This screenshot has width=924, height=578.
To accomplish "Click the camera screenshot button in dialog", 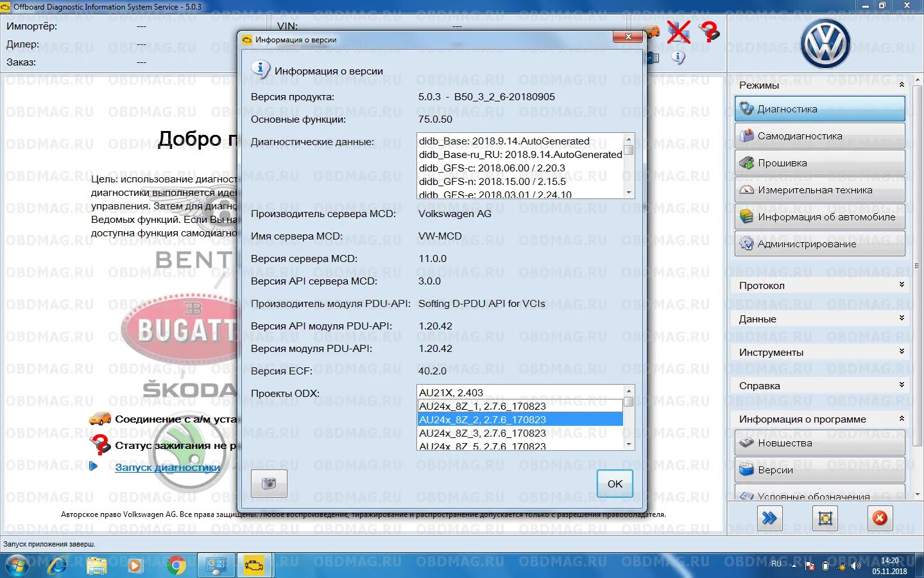I will (x=269, y=483).
